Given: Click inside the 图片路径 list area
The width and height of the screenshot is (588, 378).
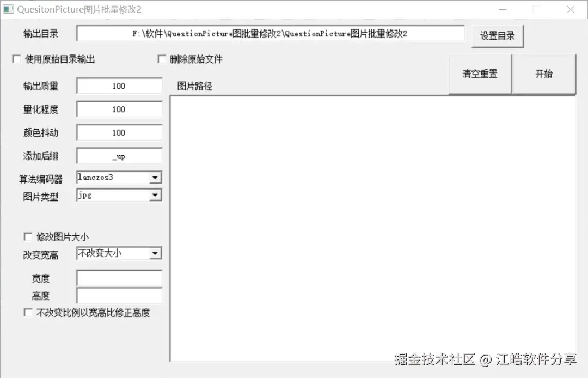Looking at the screenshot, I should point(373,229).
